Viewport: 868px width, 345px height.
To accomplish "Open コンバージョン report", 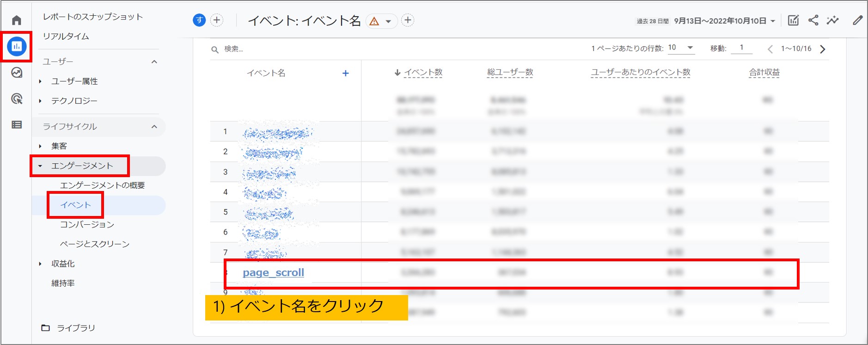I will [x=87, y=224].
